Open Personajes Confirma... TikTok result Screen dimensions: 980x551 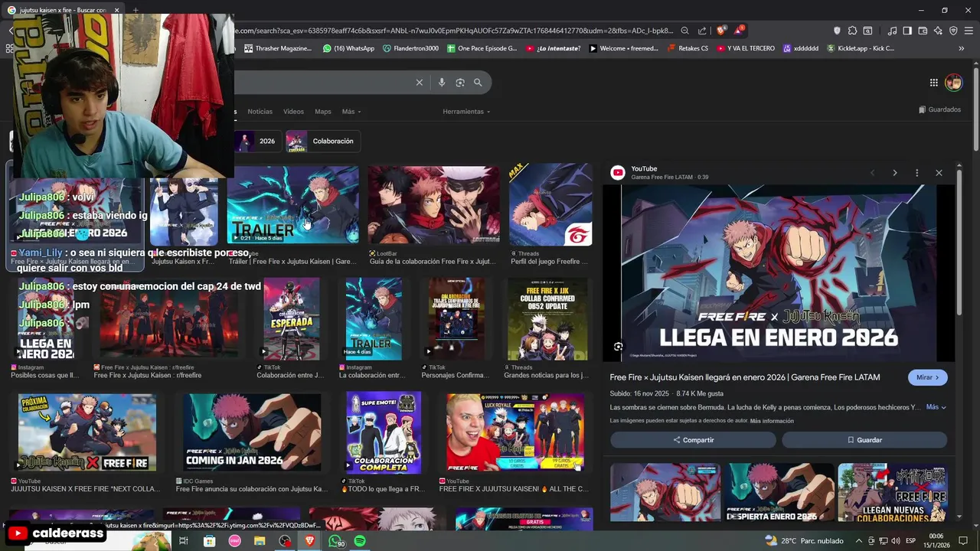coord(456,319)
